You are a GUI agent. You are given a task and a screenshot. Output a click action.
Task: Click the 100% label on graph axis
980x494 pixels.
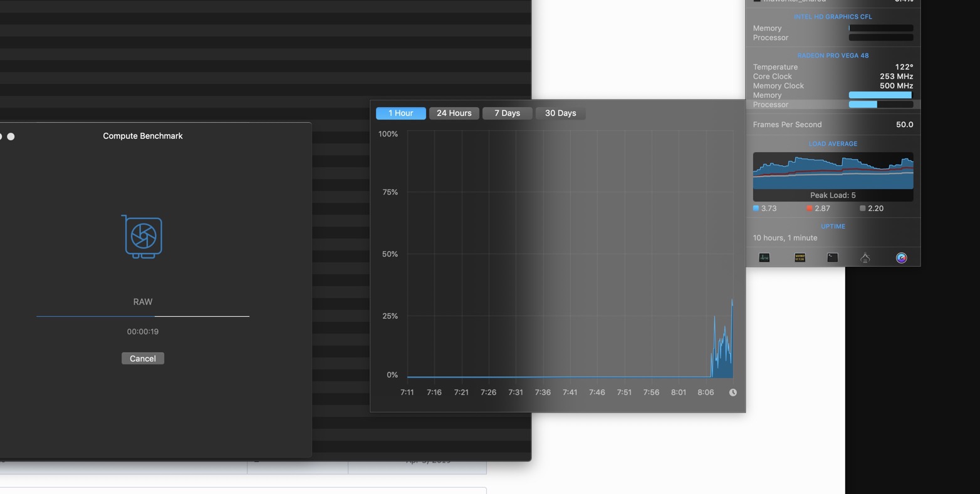coord(388,134)
